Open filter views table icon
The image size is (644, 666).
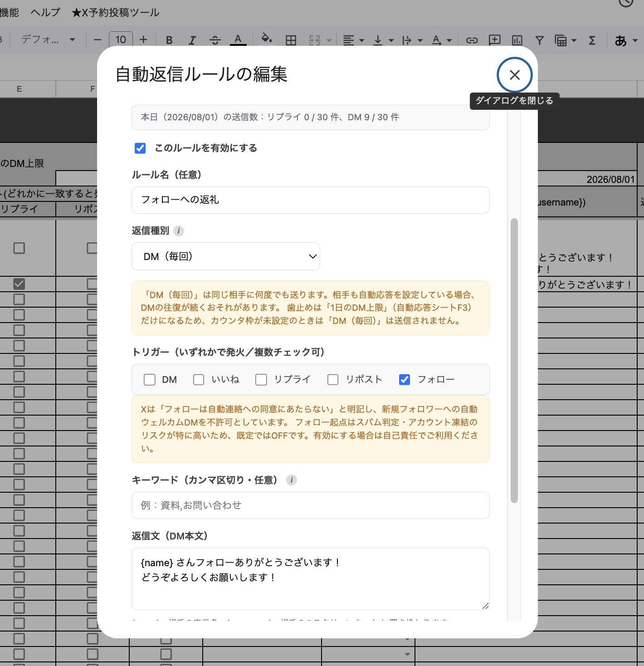click(x=561, y=40)
